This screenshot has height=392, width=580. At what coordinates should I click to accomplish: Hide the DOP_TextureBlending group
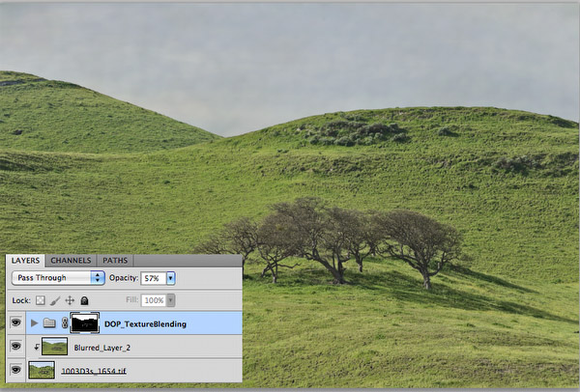point(15,322)
